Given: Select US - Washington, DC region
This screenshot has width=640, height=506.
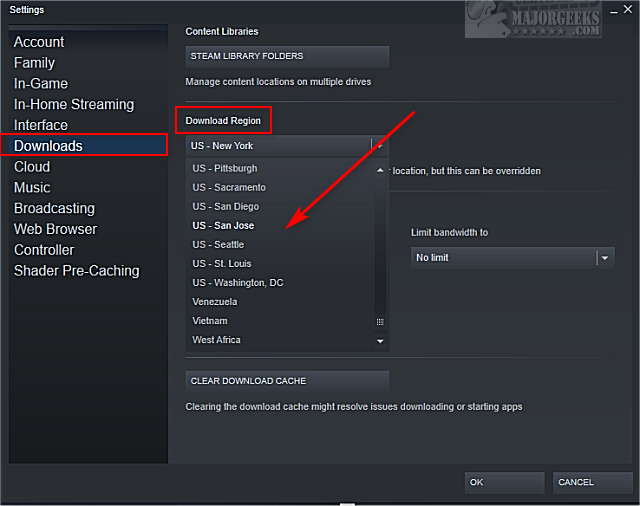Looking at the screenshot, I should tap(281, 283).
